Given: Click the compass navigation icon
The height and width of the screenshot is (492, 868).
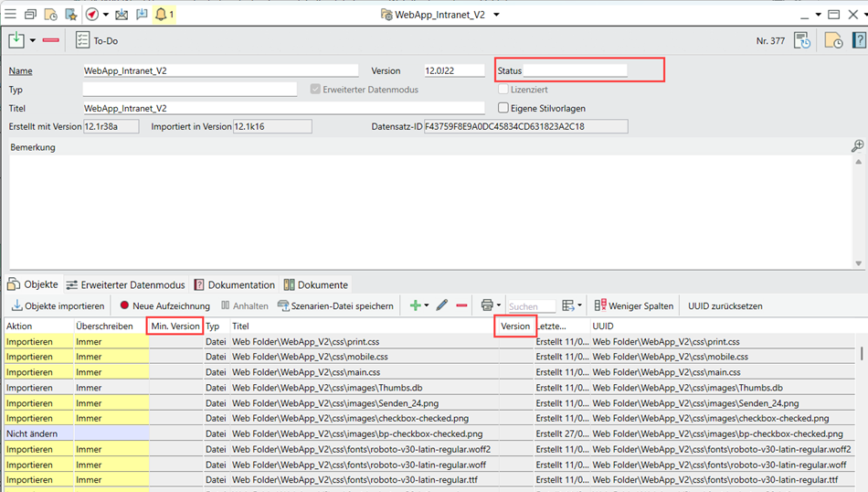Looking at the screenshot, I should [91, 15].
